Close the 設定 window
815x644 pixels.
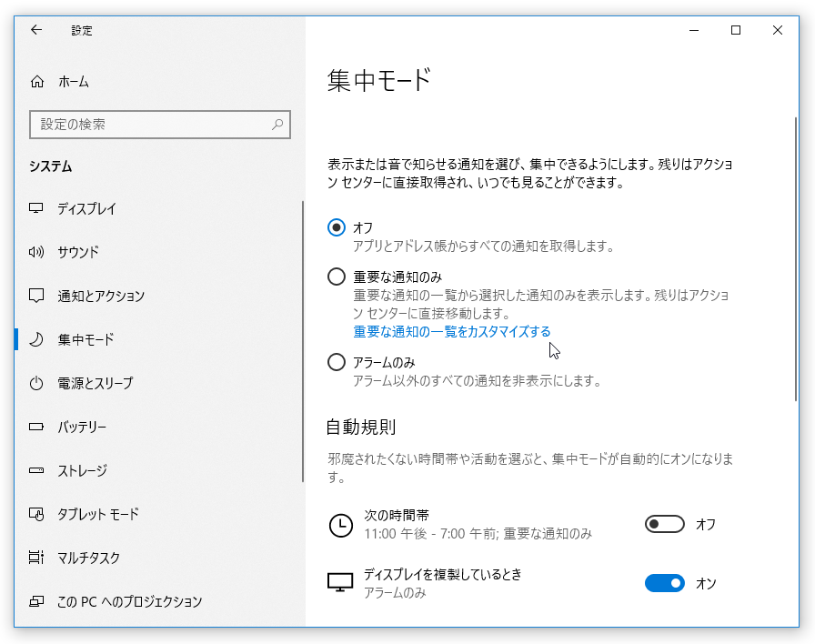778,30
